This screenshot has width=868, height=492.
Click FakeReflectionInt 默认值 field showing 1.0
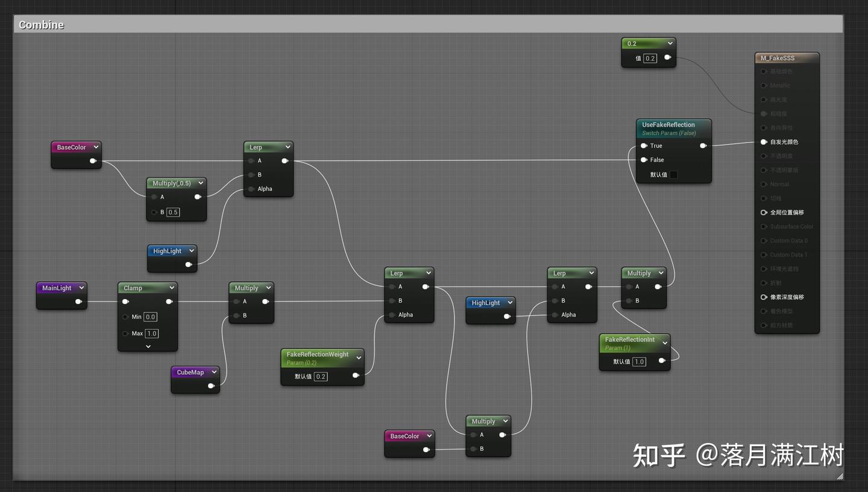639,362
